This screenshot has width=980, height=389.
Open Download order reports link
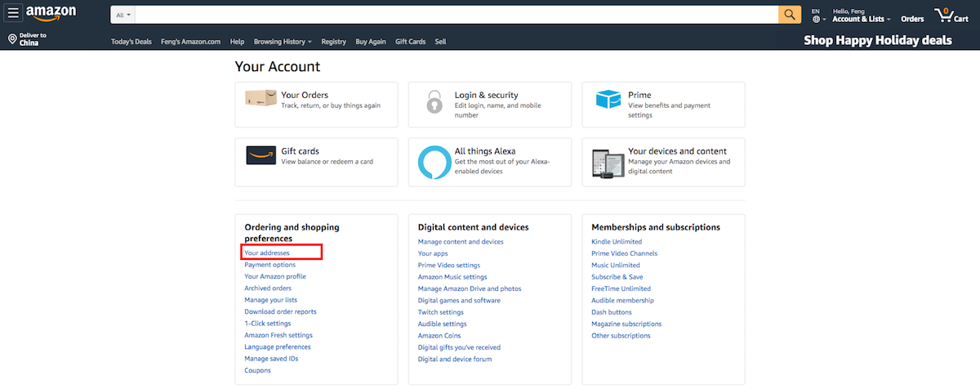pos(280,311)
